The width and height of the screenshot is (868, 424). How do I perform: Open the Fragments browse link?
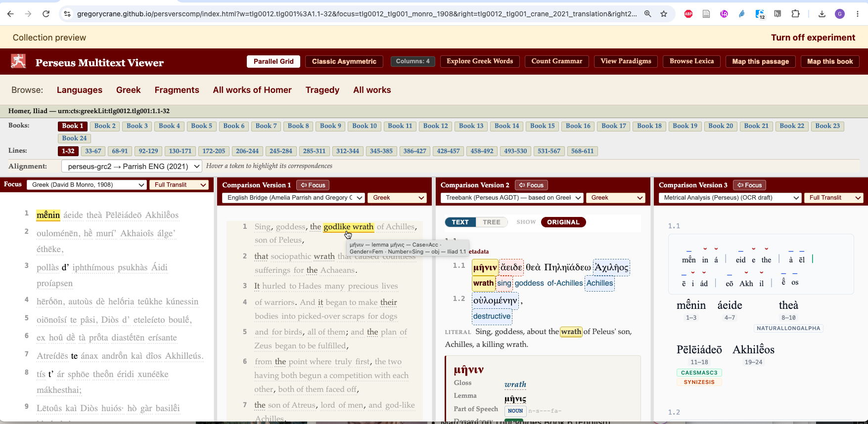tap(177, 90)
